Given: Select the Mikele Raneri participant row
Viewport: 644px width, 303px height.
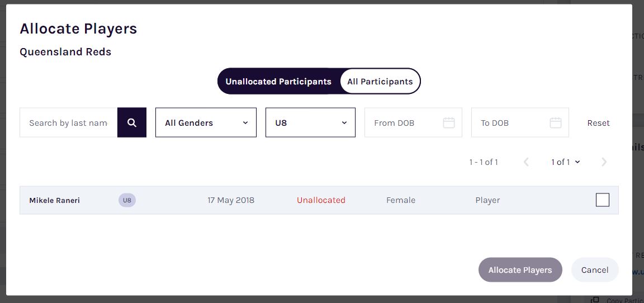Looking at the screenshot, I should 319,200.
